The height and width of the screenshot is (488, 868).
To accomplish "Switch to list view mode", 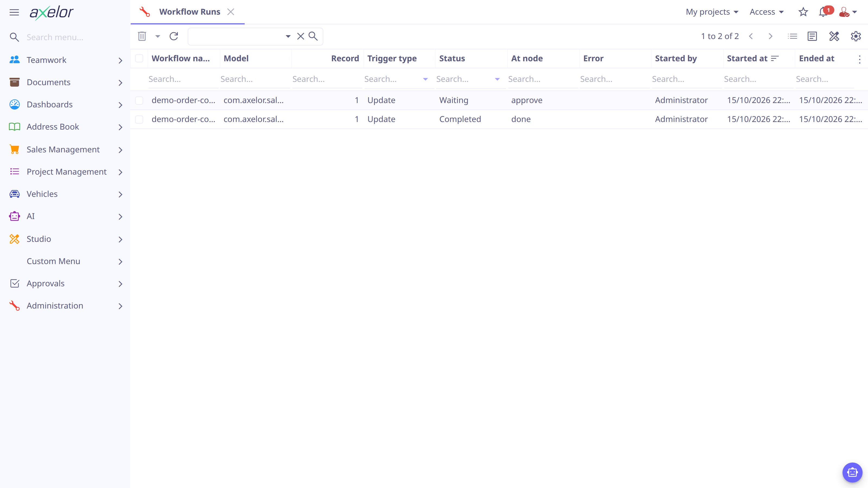I will coord(793,36).
